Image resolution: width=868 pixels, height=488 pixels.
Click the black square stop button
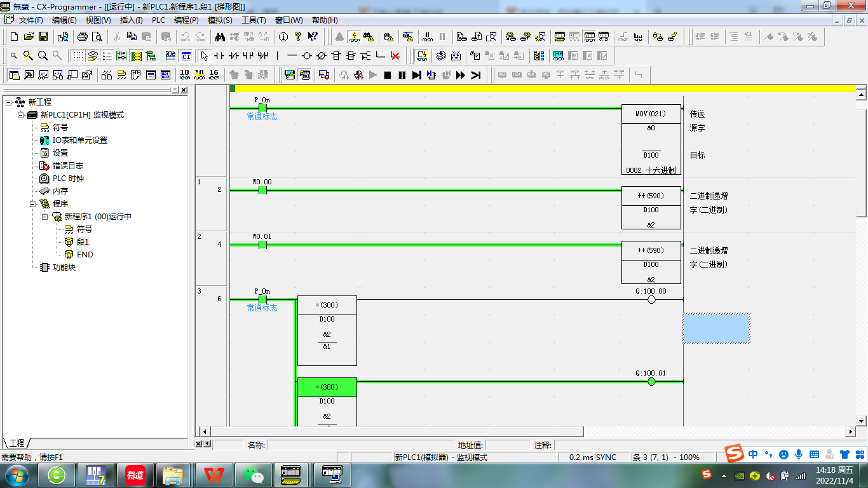pyautogui.click(x=387, y=75)
